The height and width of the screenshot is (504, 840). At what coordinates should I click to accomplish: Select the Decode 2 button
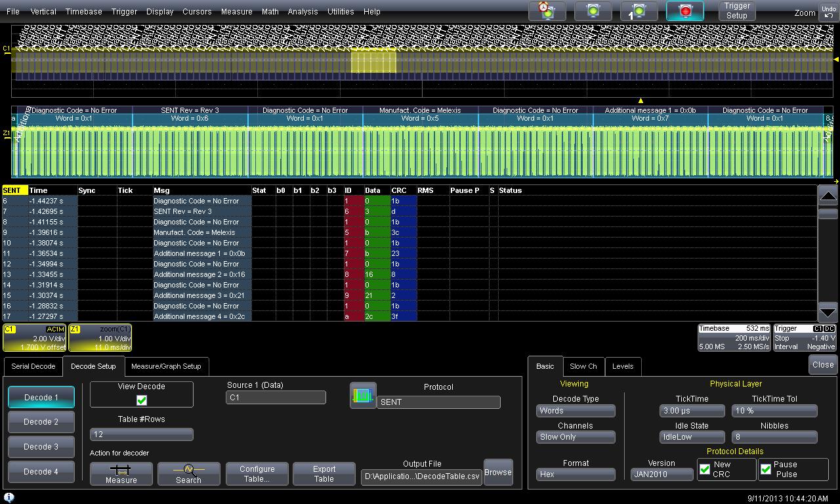click(x=41, y=422)
